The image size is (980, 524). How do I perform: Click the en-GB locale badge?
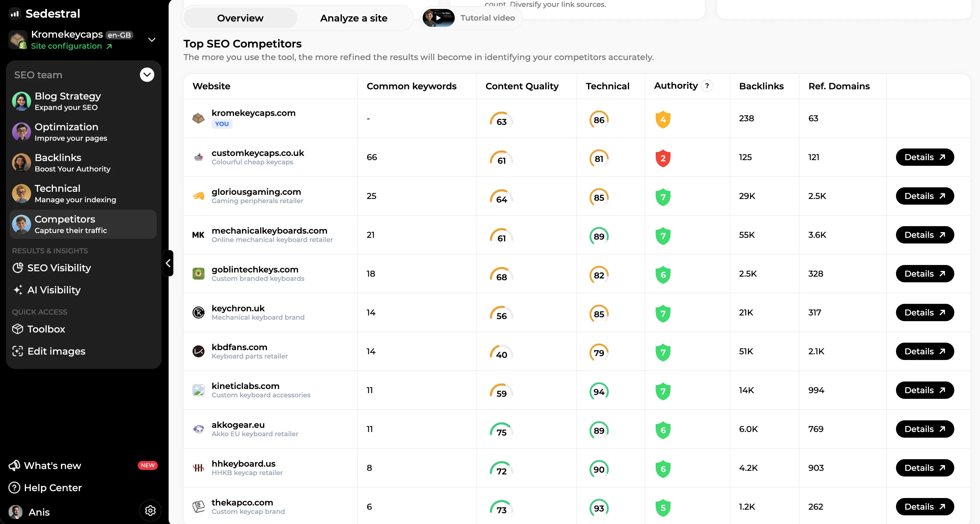tap(119, 35)
